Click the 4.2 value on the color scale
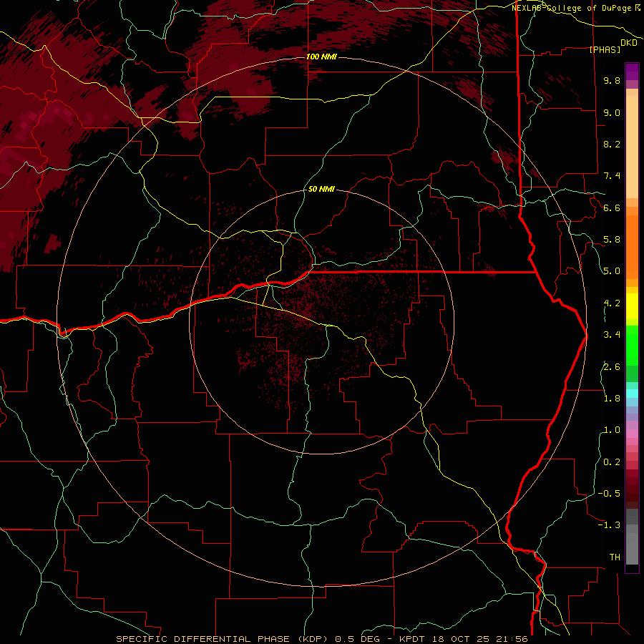The image size is (644, 644). [612, 303]
